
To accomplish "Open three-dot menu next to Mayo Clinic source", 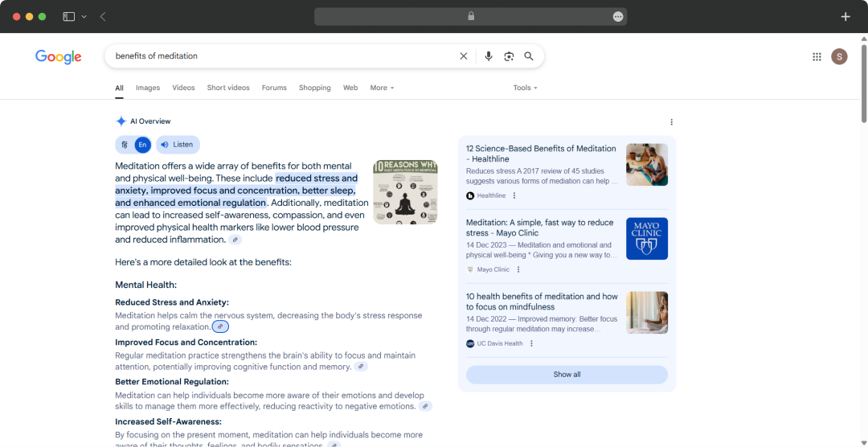I will [x=518, y=270].
